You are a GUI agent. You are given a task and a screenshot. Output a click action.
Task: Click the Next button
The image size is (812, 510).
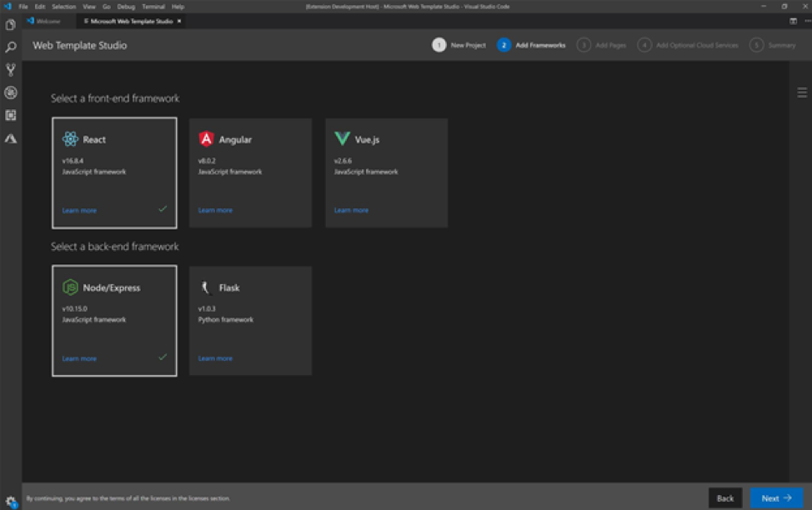[776, 498]
